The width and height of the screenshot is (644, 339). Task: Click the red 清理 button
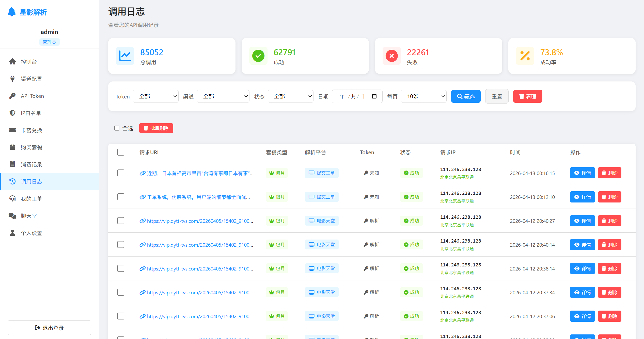pyautogui.click(x=528, y=96)
